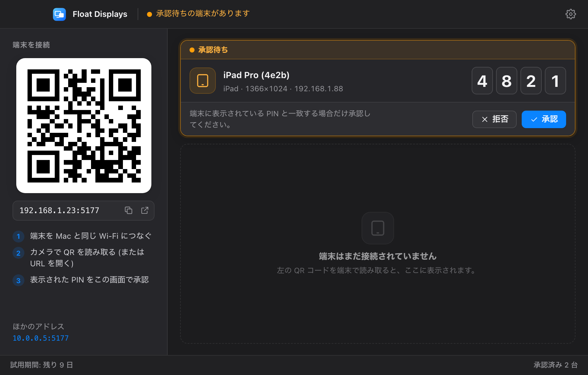Click the Float Displays app logo

(x=59, y=14)
